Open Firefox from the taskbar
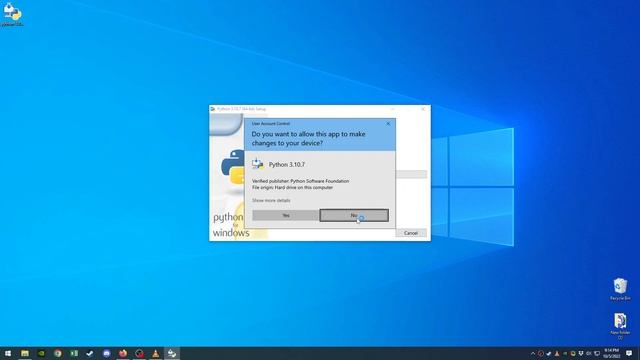 click(x=123, y=353)
